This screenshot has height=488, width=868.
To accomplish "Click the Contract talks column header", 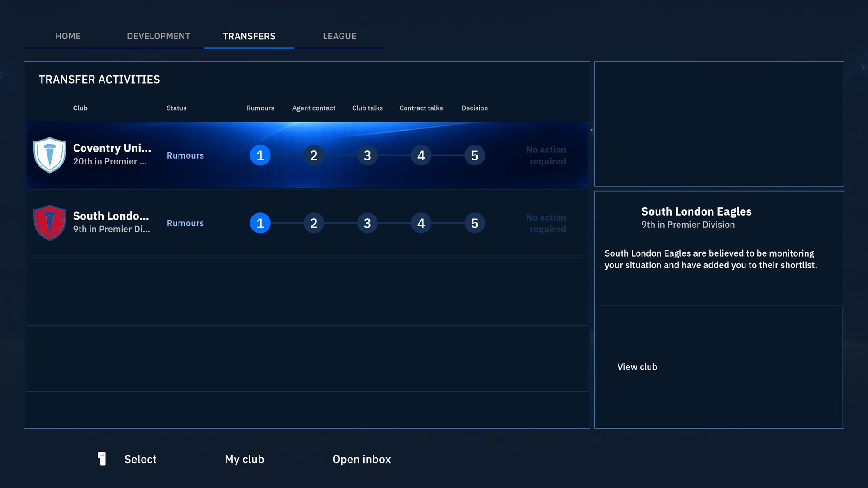I will coord(421,108).
